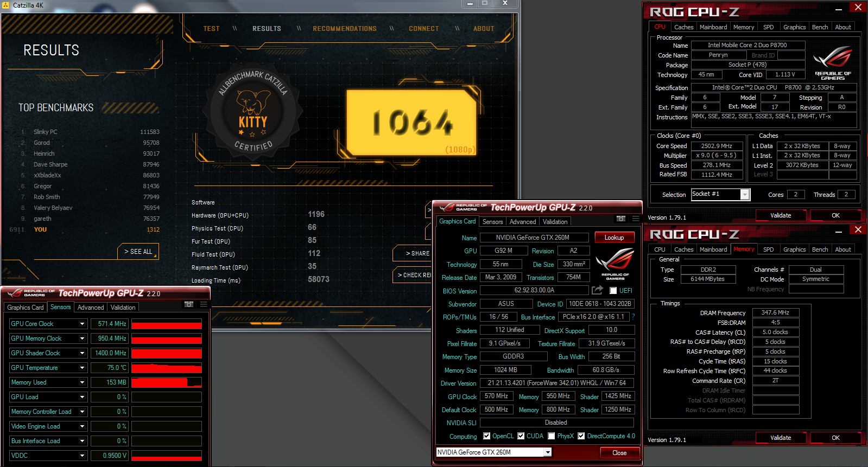Click the 'YOU' row with score 1312
This screenshot has width=868, height=467.
click(x=86, y=229)
